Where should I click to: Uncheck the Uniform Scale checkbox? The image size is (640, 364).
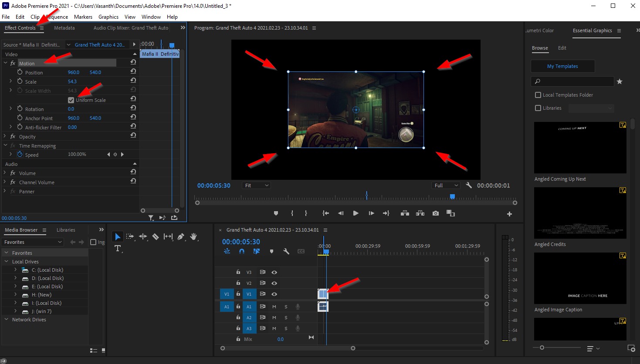click(x=71, y=100)
